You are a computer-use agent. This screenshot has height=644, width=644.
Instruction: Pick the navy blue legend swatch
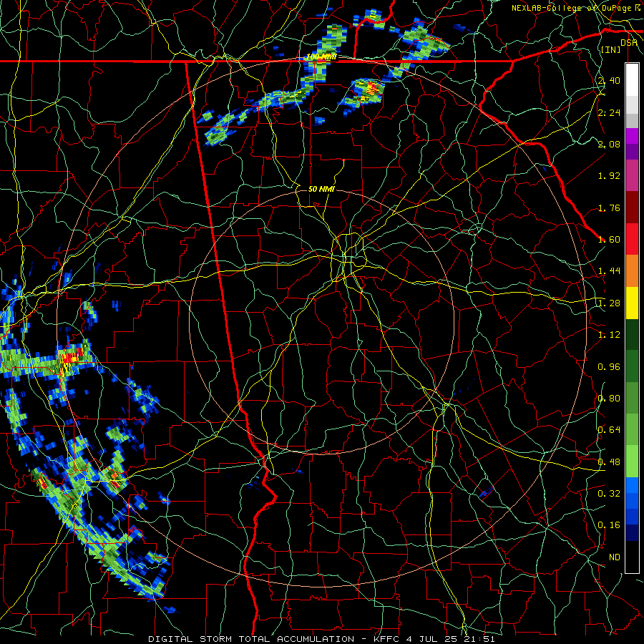click(632, 533)
